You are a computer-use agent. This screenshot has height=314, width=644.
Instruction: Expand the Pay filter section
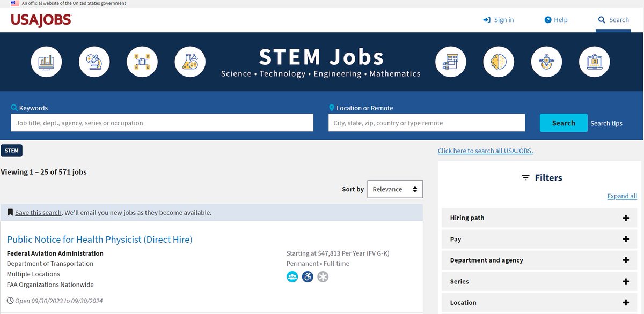[x=539, y=239]
